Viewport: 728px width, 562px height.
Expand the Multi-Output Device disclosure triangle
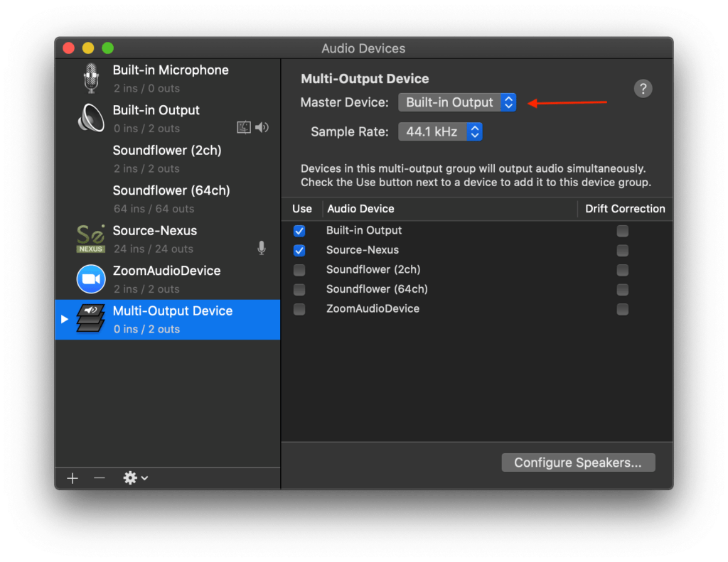[63, 320]
